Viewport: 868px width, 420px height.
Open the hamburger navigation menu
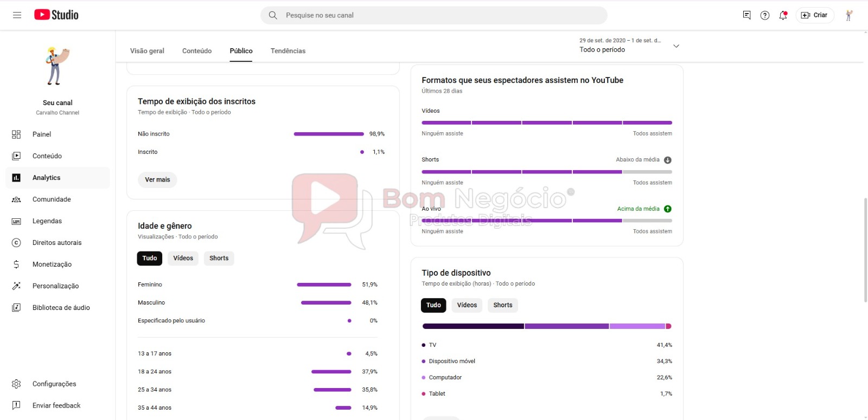17,15
